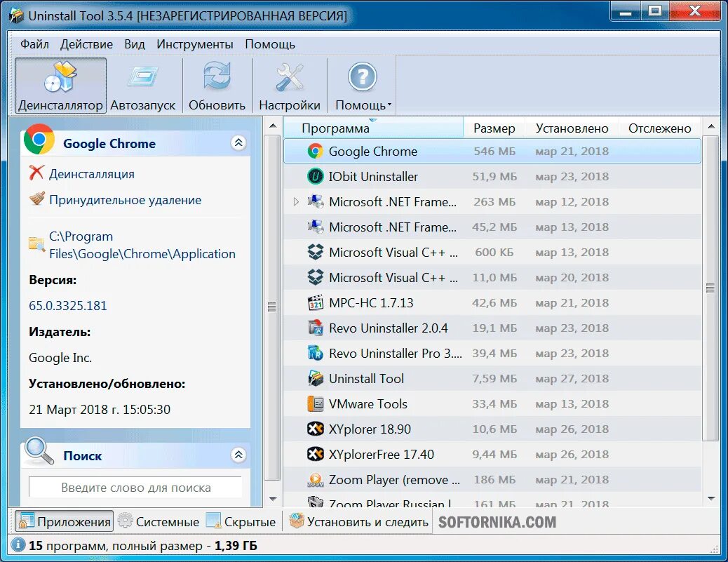Click the info icon in status bar

tap(18, 545)
